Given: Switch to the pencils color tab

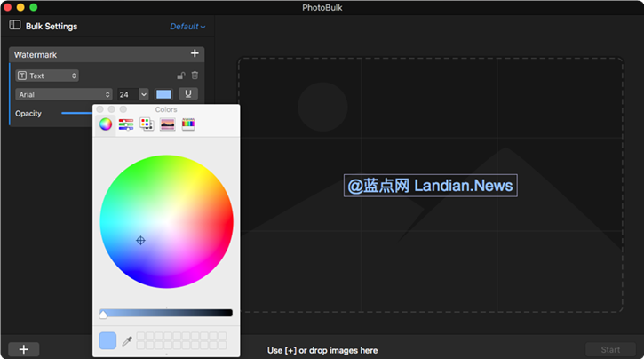Looking at the screenshot, I should click(188, 124).
